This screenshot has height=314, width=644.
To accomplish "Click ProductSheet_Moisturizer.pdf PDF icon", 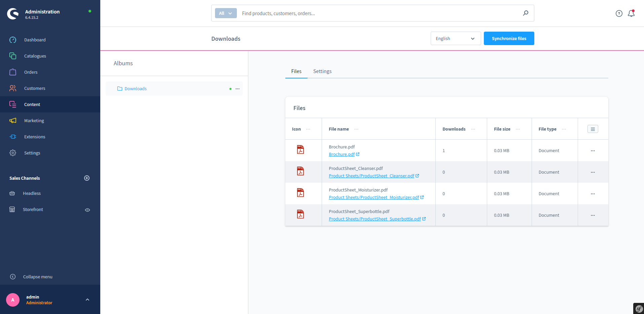I will (x=300, y=193).
